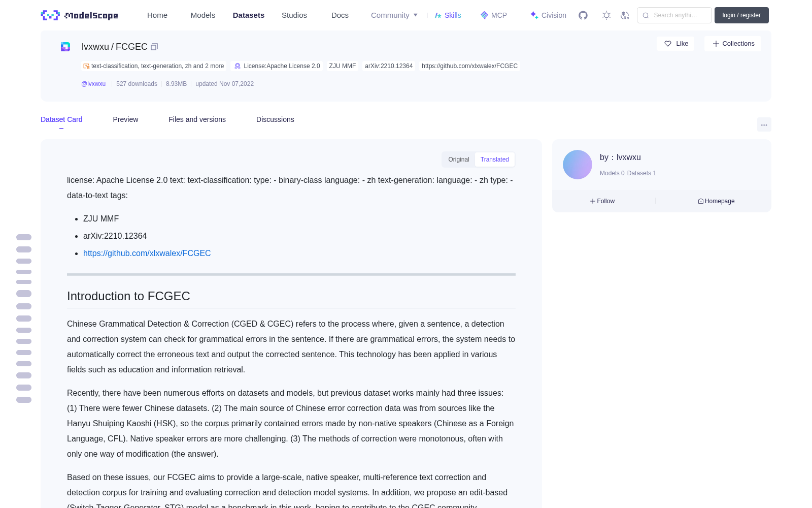Open the @lvxwxu profile link
The width and height of the screenshot is (812, 508).
coord(93,84)
